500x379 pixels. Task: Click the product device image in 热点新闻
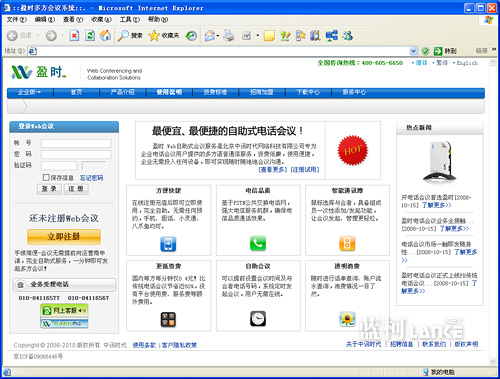coord(439,162)
